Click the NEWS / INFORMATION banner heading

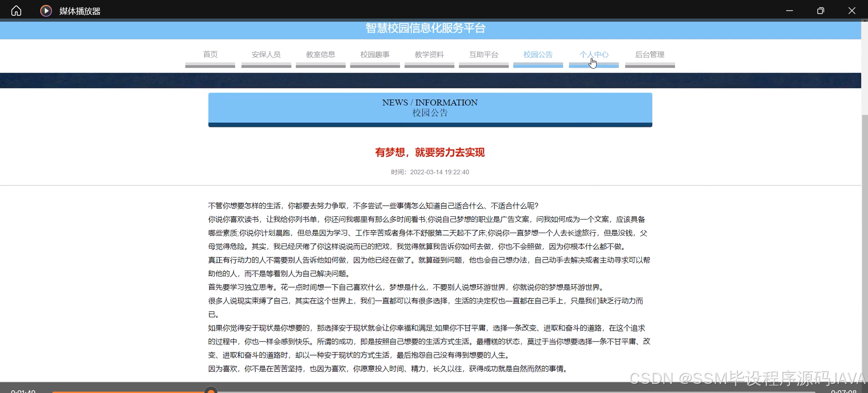point(430,103)
